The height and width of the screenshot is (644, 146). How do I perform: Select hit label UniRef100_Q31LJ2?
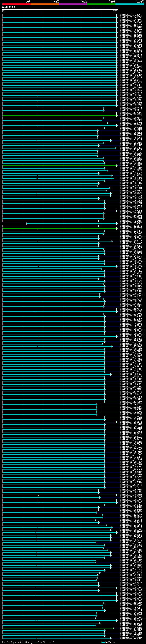(131, 623)
